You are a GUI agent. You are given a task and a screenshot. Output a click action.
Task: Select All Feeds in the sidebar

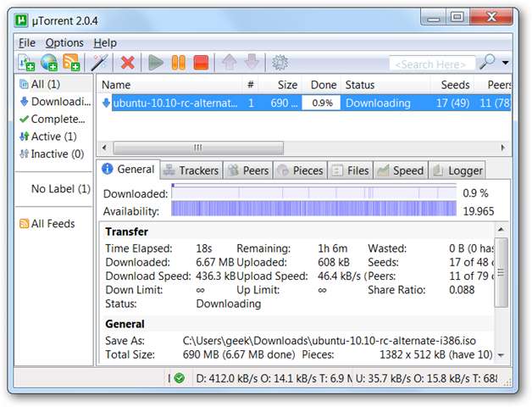click(x=53, y=224)
